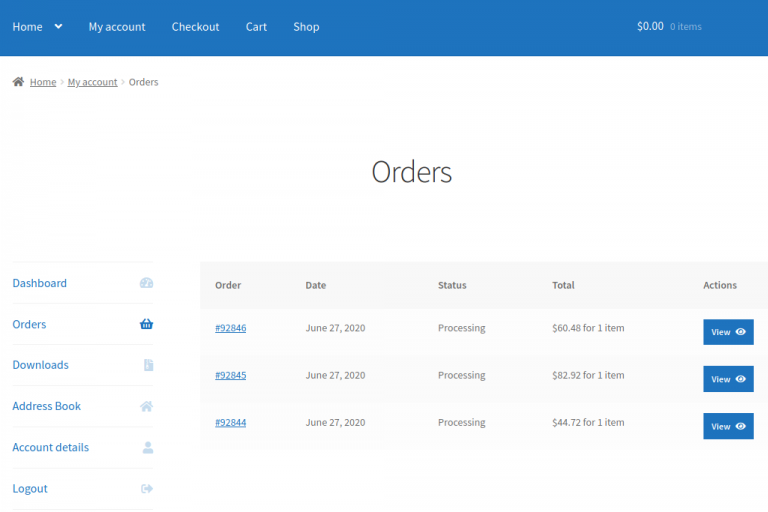Click the Dashboard gauge icon in sidebar
Viewport: 768px width, 512px height.
point(146,283)
